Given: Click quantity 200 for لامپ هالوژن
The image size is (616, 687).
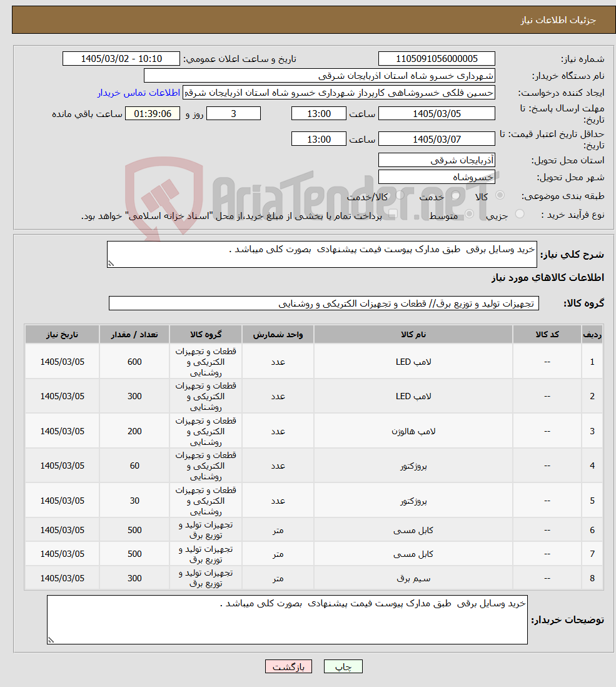Looking at the screenshot, I should (134, 432).
